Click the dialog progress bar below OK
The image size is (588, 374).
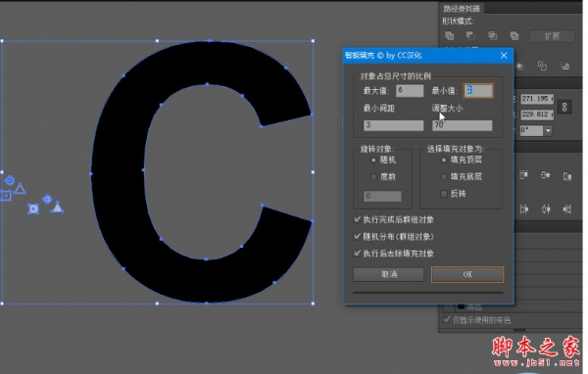tap(428, 293)
